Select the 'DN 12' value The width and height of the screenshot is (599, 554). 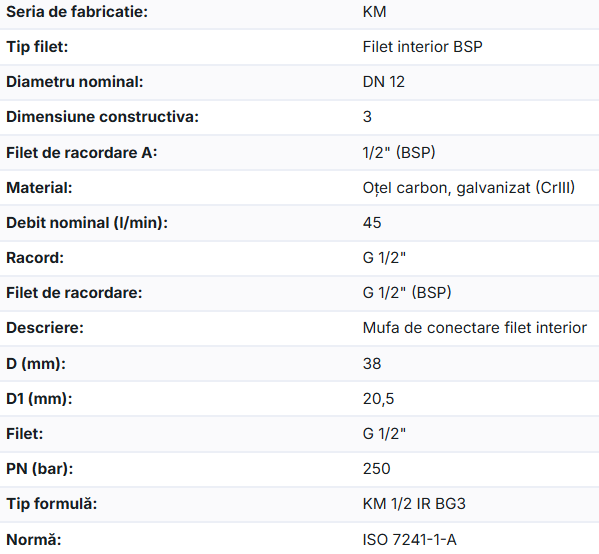click(x=384, y=82)
